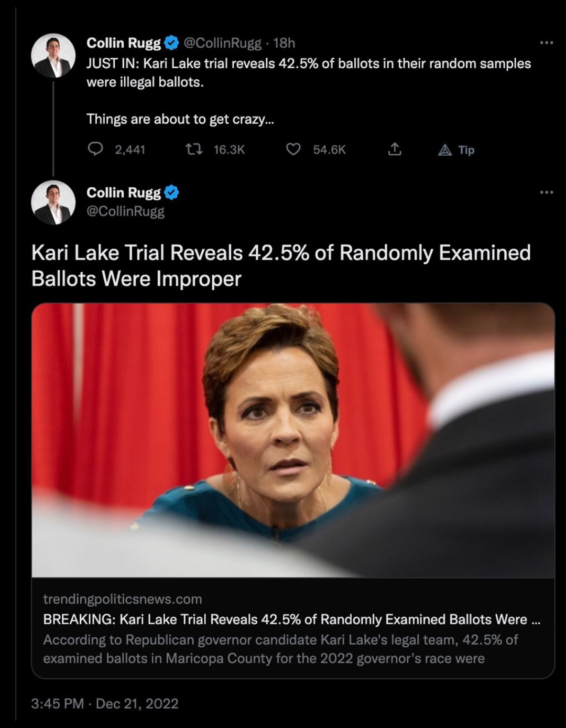Like the first tweet with heart icon
The height and width of the screenshot is (728, 566).
click(293, 149)
